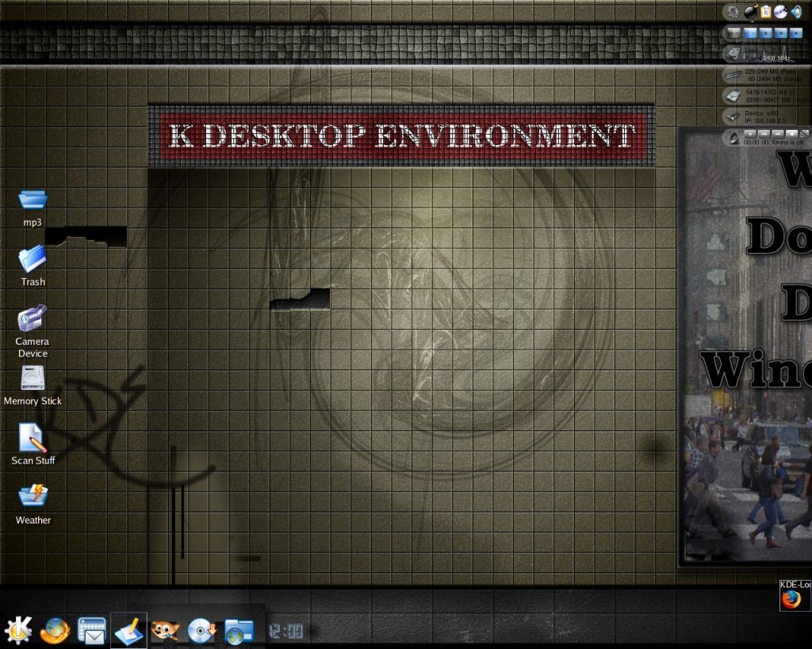The height and width of the screenshot is (649, 812).
Task: Click the KDE-Look Firefox taskbar thumbnail
Action: (x=795, y=595)
